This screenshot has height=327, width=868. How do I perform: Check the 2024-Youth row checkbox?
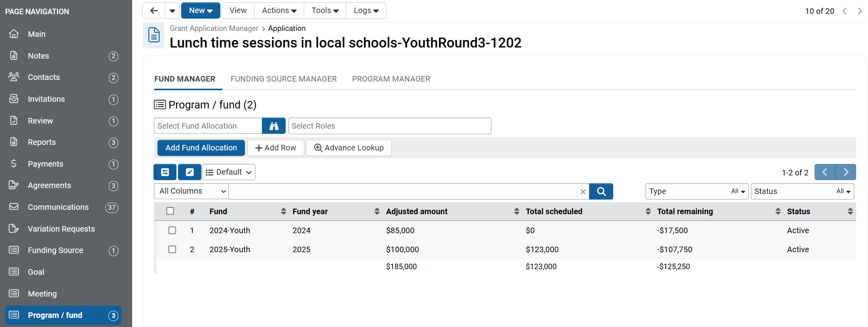click(172, 230)
